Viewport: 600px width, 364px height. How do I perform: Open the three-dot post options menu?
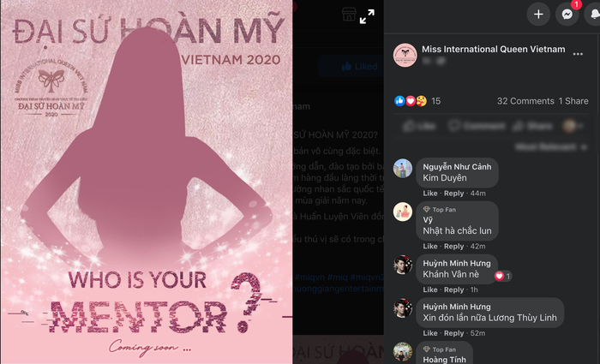[578, 54]
